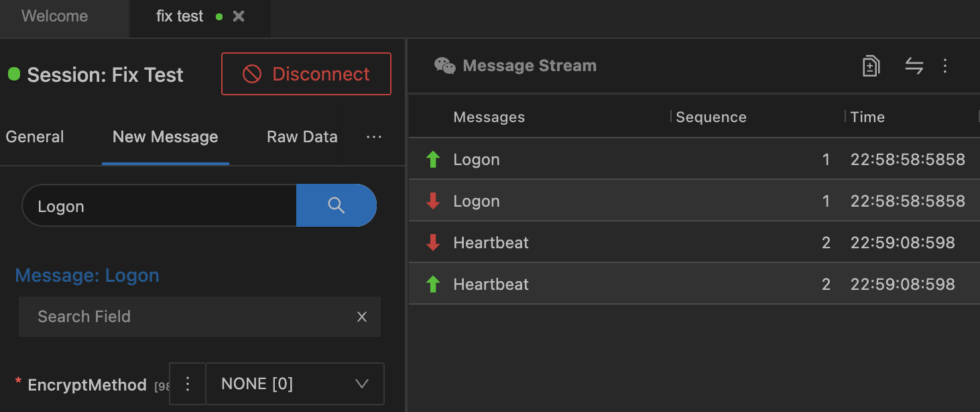Click the Message: Logon heading link
This screenshot has height=412, width=980.
pyautogui.click(x=87, y=276)
